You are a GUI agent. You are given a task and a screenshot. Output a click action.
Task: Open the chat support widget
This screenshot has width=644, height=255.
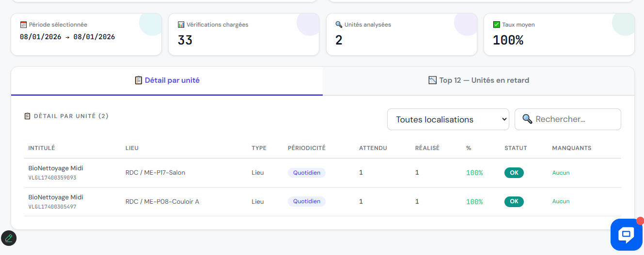click(x=626, y=235)
